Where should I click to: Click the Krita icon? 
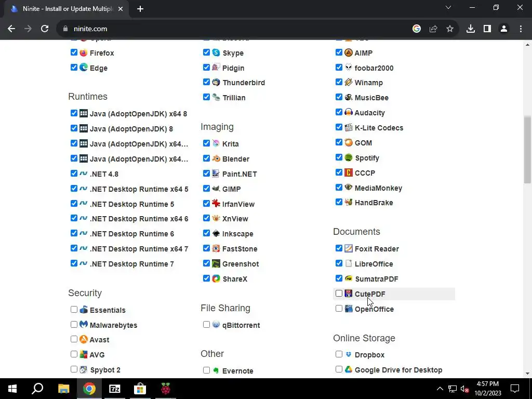pyautogui.click(x=216, y=143)
